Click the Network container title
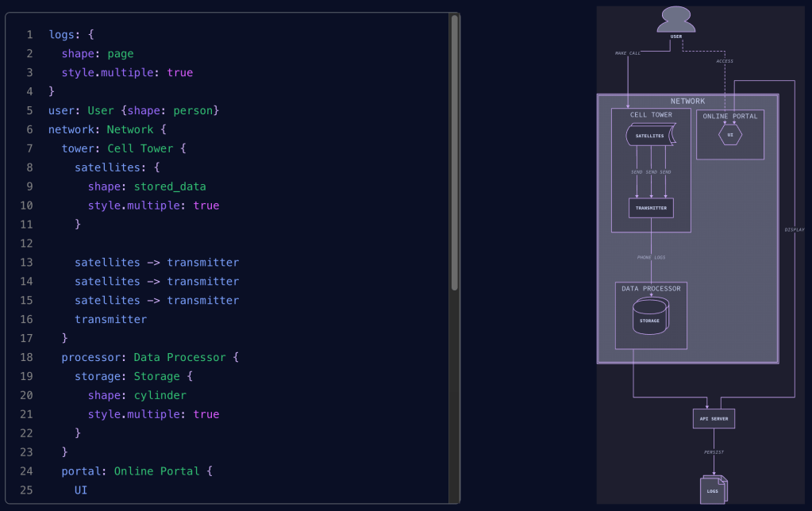Screen dimensions: 812x511 (x=687, y=102)
